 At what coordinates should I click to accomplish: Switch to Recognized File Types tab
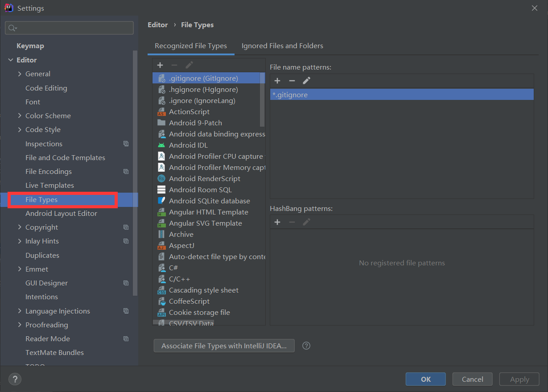pyautogui.click(x=191, y=46)
